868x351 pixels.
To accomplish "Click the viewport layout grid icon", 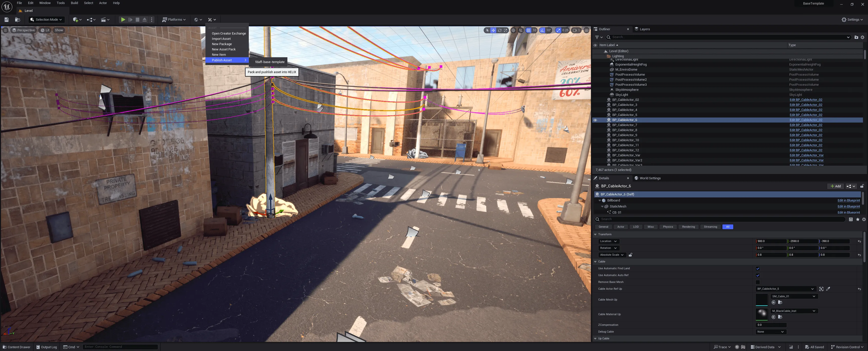I will 586,30.
